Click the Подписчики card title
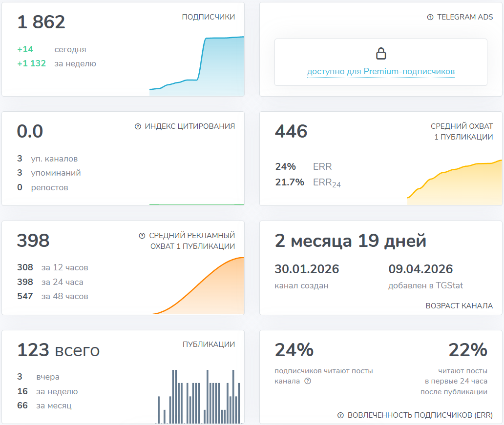 point(208,17)
